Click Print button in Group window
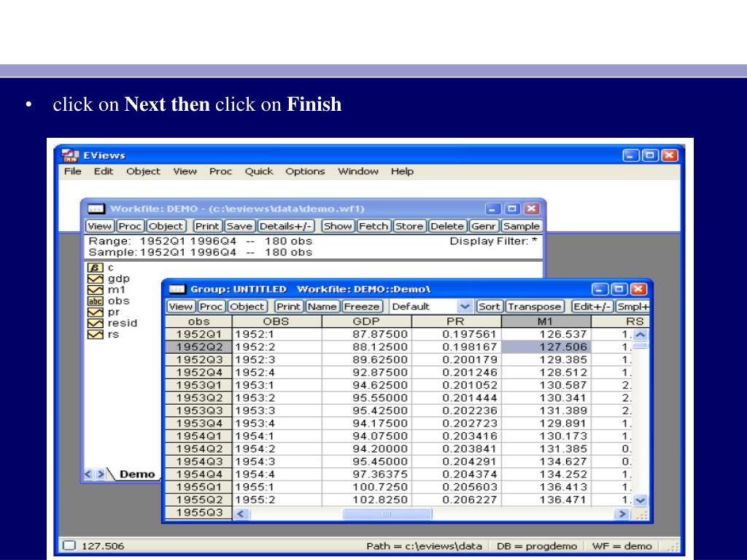The width and height of the screenshot is (747, 560). pos(289,307)
